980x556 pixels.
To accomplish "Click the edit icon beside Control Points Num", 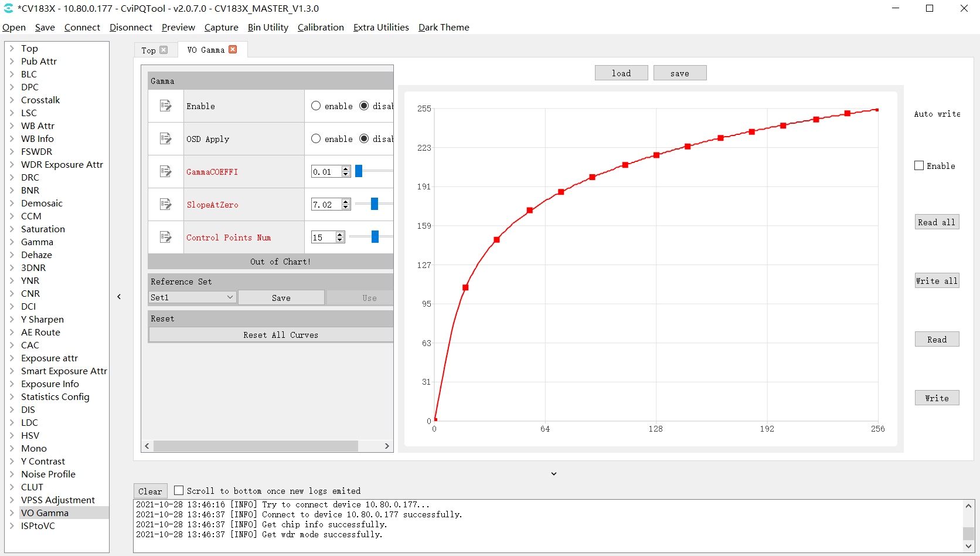I will [x=166, y=237].
